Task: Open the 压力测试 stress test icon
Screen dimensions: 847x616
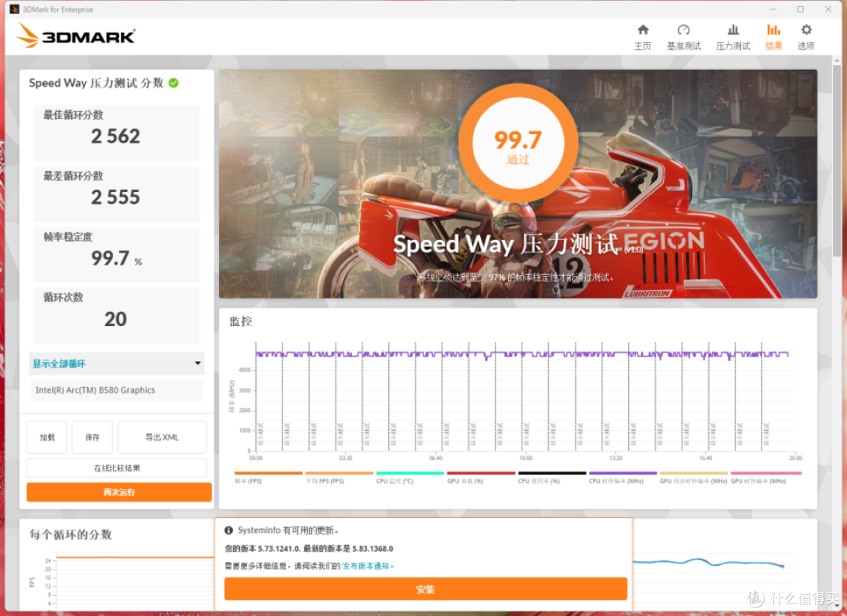Action: point(733,30)
